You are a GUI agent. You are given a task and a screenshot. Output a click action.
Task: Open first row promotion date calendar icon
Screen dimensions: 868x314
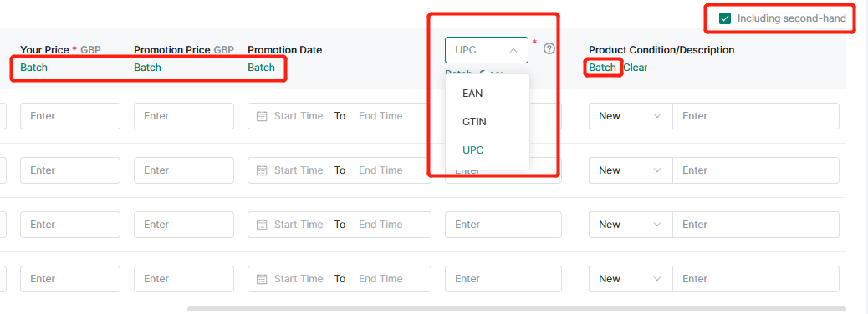[x=262, y=116]
